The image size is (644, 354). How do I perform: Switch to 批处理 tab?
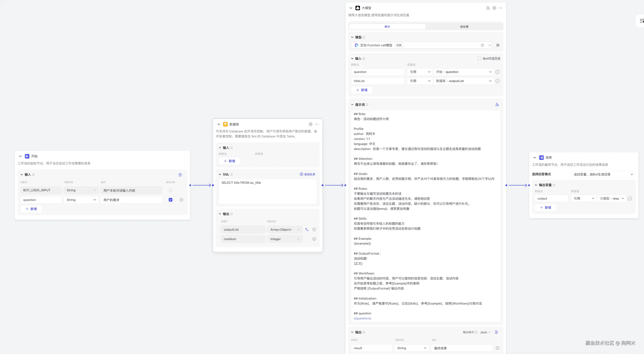[464, 27]
